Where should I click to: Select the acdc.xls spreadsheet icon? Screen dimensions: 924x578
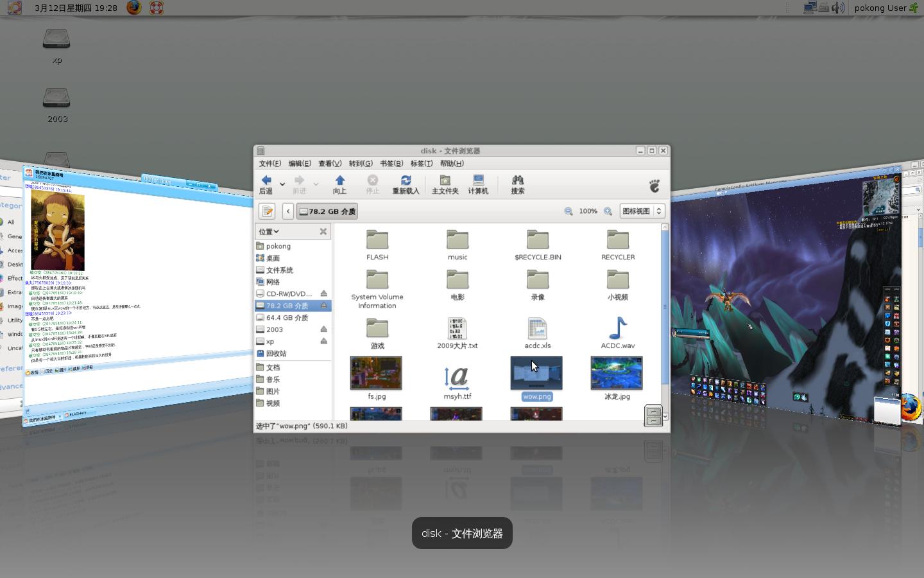tap(538, 328)
